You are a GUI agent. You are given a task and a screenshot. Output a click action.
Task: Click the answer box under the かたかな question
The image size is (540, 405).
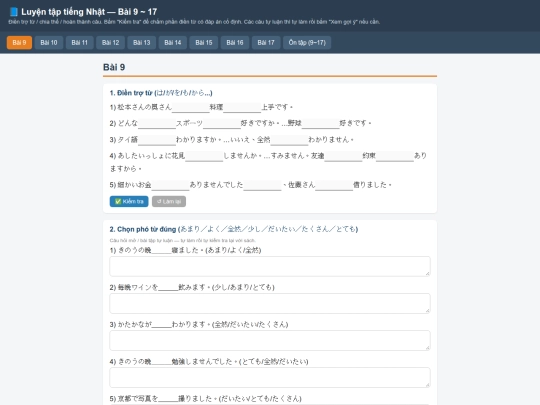coord(270,341)
